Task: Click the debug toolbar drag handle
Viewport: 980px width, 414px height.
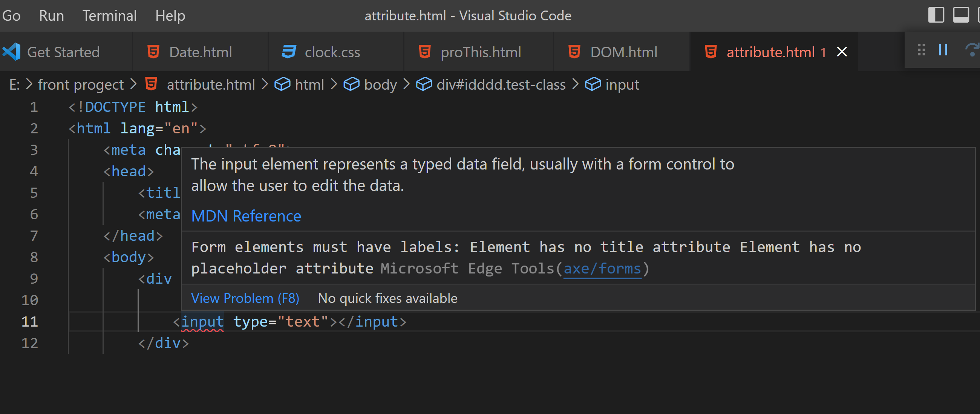Action: 921,50
